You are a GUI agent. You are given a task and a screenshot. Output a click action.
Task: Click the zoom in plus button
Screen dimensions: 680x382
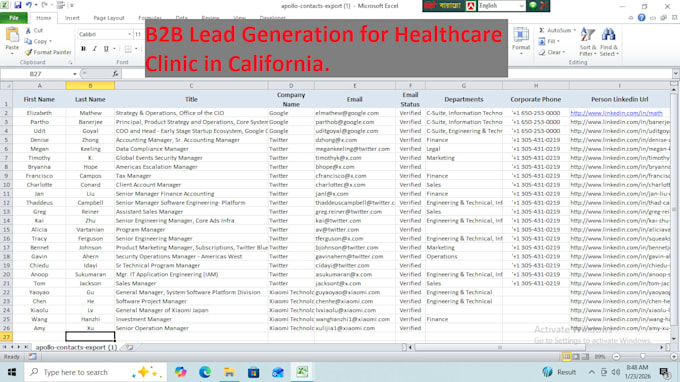click(673, 356)
